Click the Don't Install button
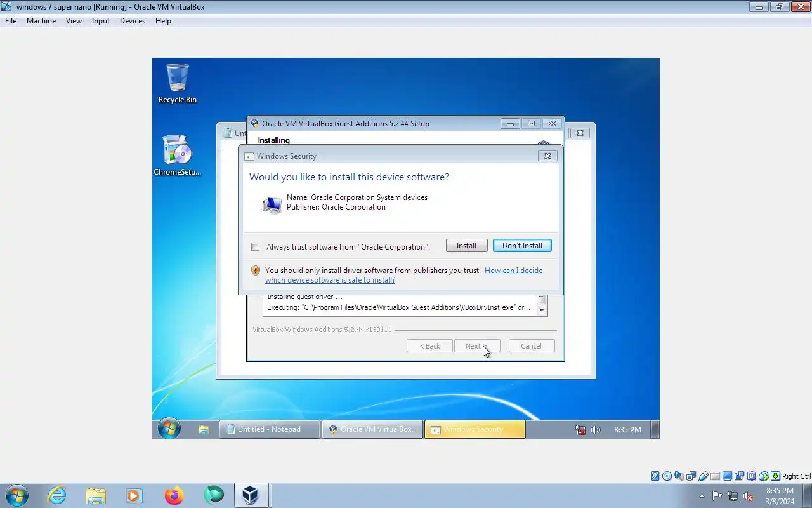The image size is (812, 508). (x=522, y=246)
